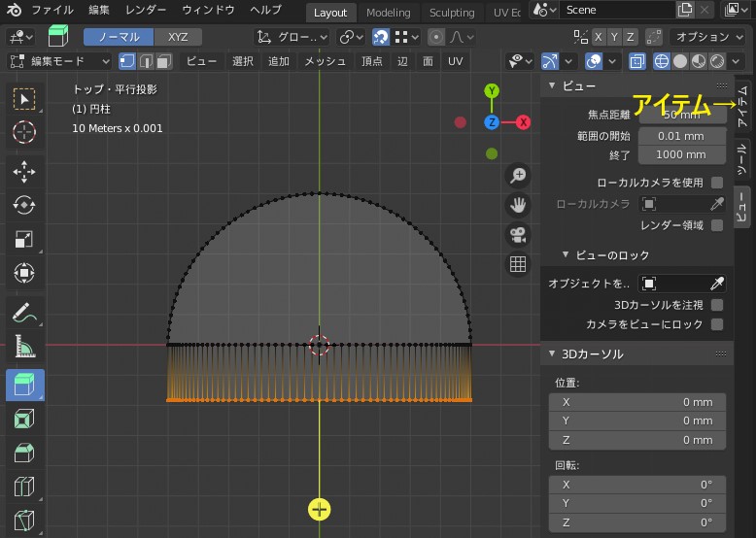Open the 編集 menu
The height and width of the screenshot is (538, 756).
[99, 10]
